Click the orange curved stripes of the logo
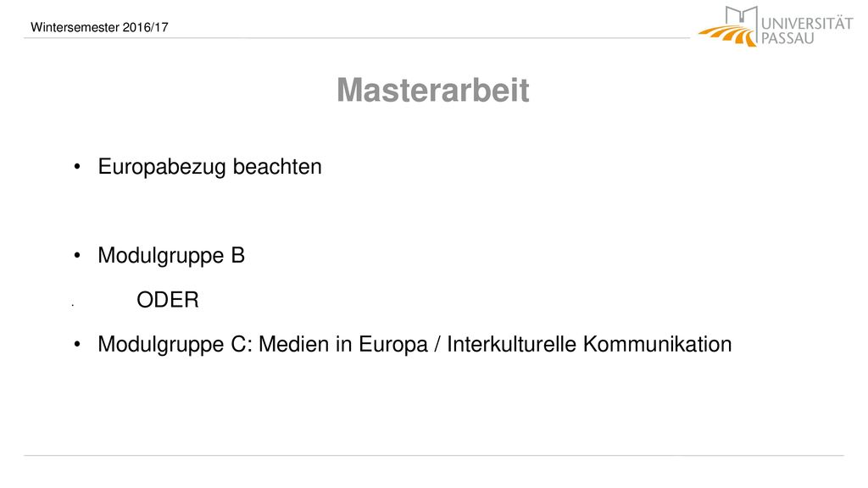Viewport: 868px width, 488px height. click(727, 36)
